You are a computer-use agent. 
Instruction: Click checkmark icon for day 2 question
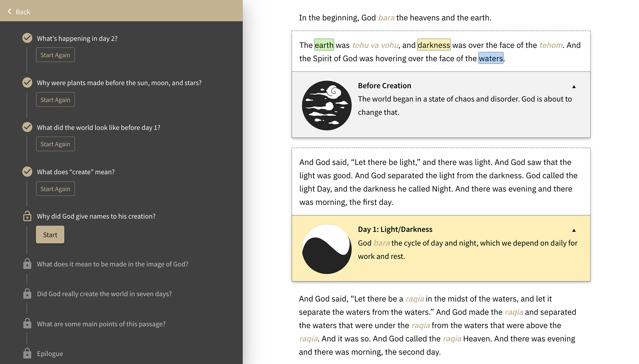click(x=27, y=38)
